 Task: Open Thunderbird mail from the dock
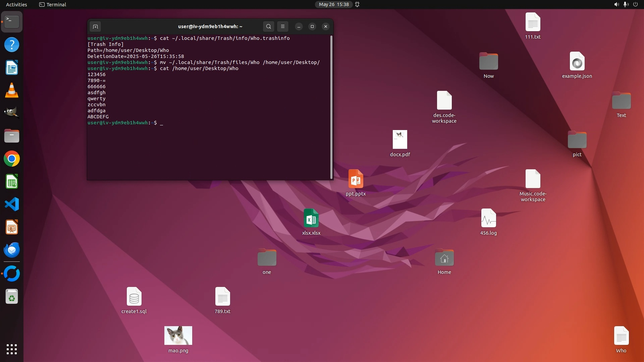click(12, 250)
